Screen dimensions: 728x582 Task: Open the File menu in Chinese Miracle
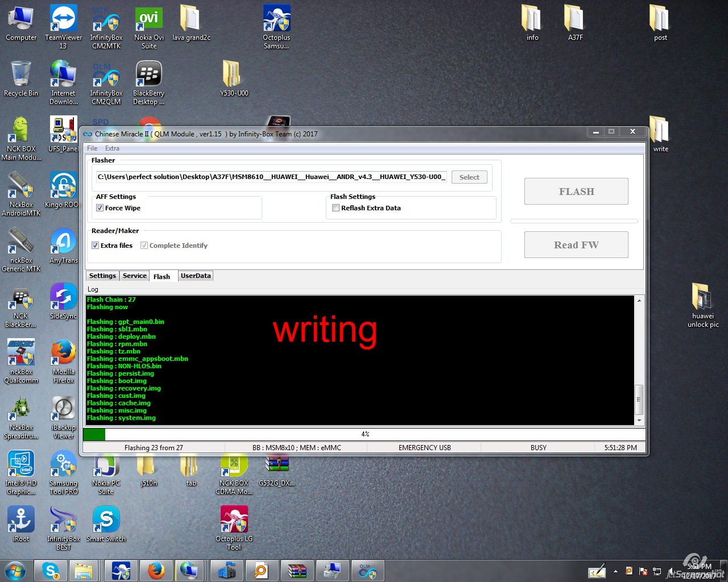tap(92, 148)
